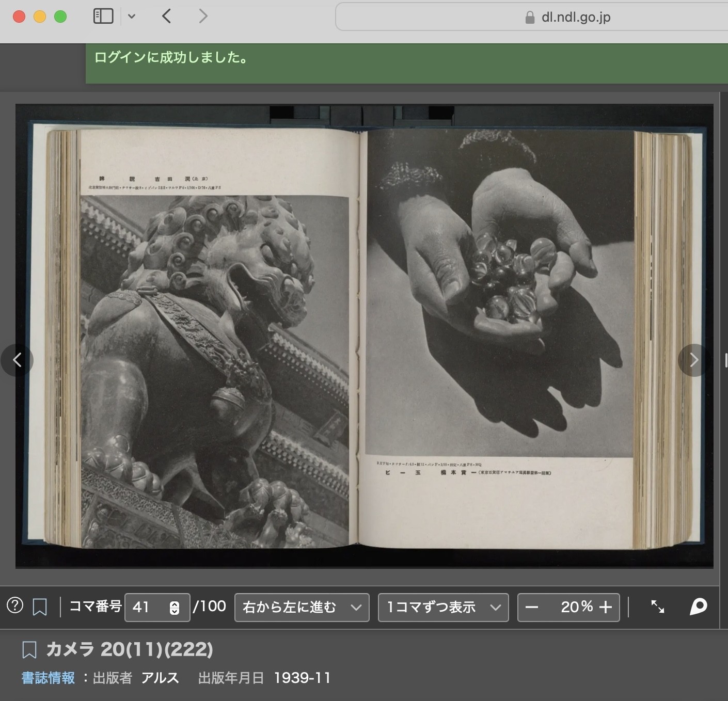This screenshot has width=728, height=701.
Task: Go forward in Safari browser
Action: pos(203,16)
